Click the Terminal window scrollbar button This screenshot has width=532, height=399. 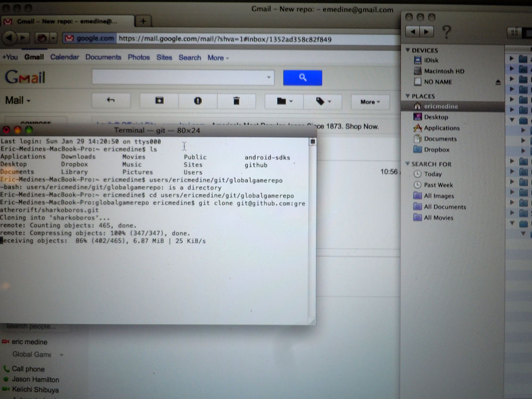tap(312, 142)
